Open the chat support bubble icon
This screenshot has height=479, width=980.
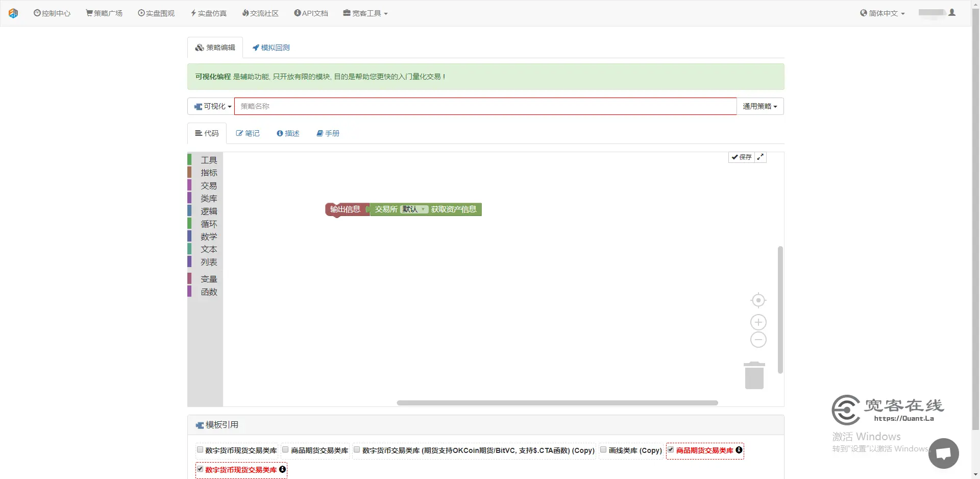[944, 453]
